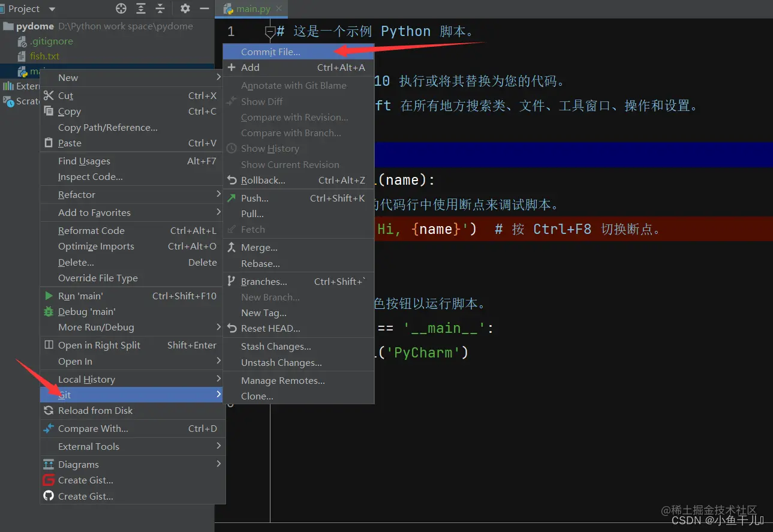Image resolution: width=773 pixels, height=532 pixels.
Task: Click the .gitignore file icon in tree
Action: point(23,41)
